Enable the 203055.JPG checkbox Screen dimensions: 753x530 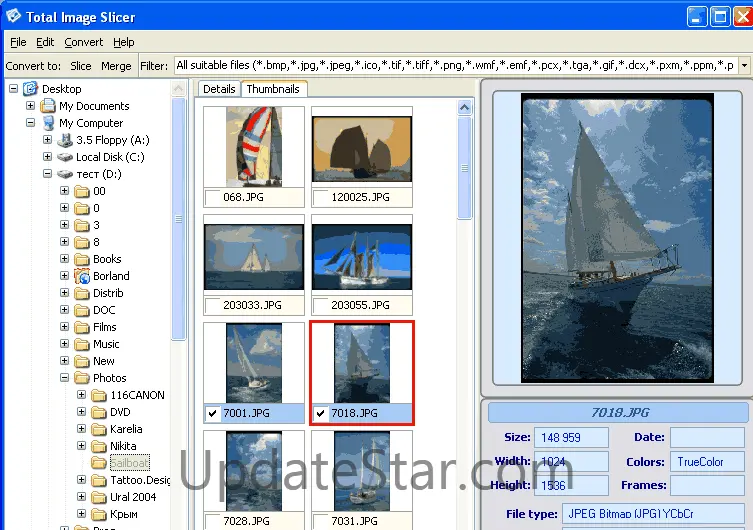pyautogui.click(x=320, y=305)
